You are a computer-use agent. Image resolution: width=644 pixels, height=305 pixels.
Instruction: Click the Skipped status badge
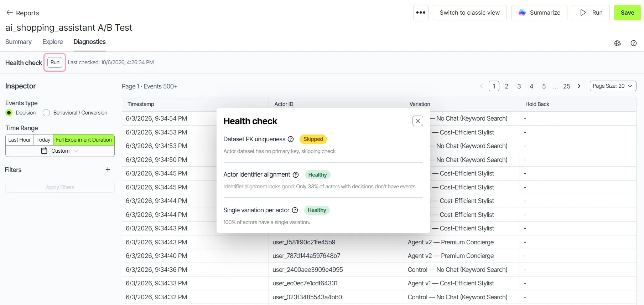pyautogui.click(x=313, y=139)
